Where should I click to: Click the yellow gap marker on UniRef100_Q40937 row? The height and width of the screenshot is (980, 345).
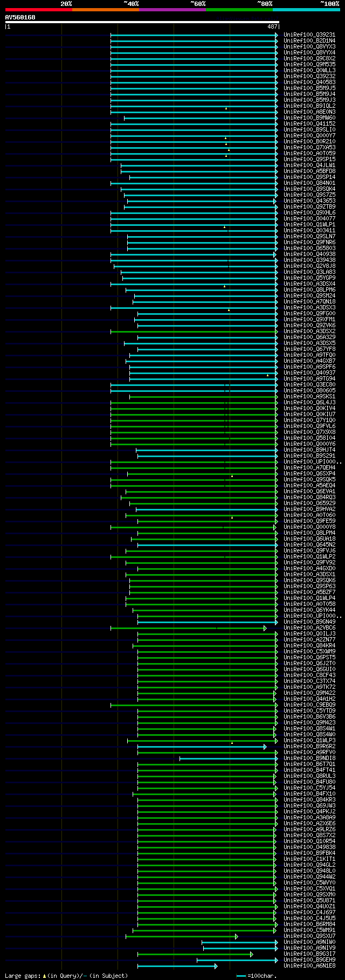point(267,375)
